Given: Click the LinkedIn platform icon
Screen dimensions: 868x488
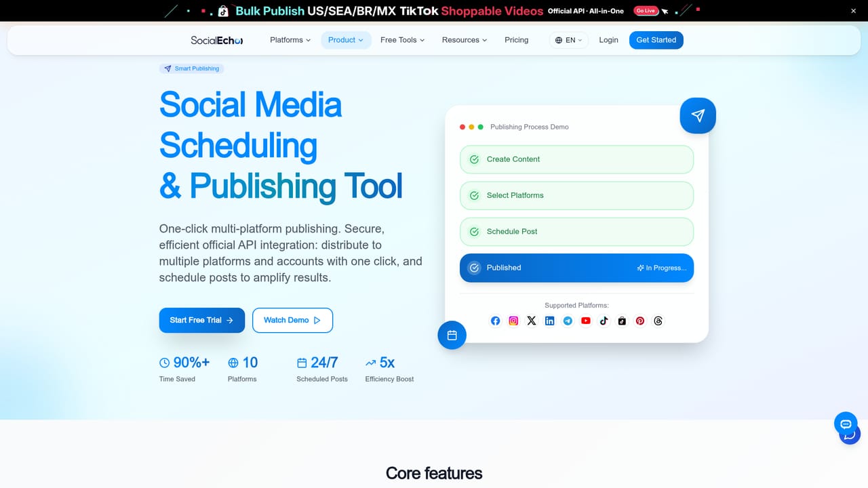Looking at the screenshot, I should coord(549,321).
